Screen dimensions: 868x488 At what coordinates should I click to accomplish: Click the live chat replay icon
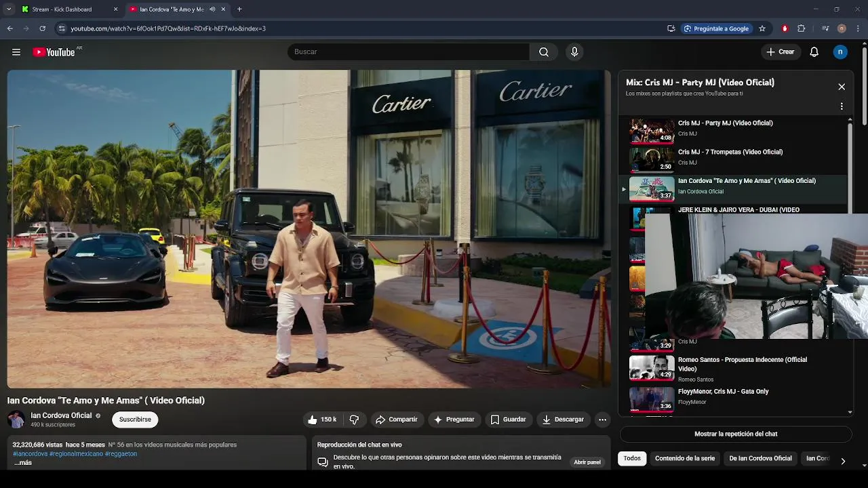(x=323, y=462)
